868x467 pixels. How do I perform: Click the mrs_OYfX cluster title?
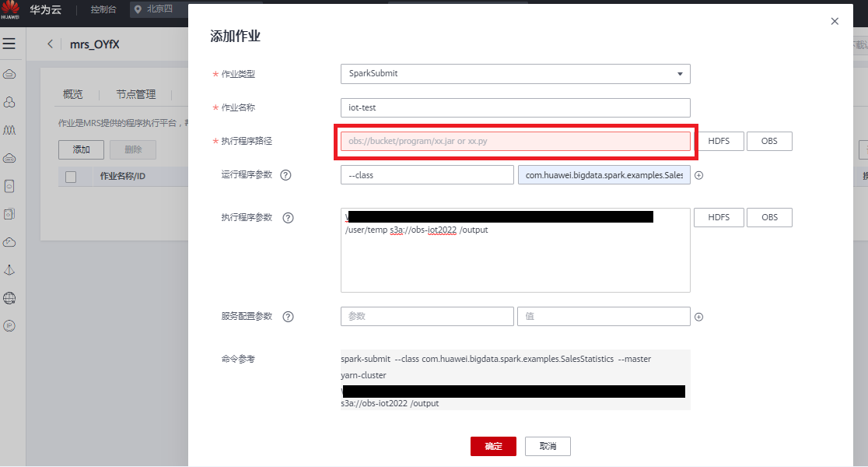tap(95, 44)
